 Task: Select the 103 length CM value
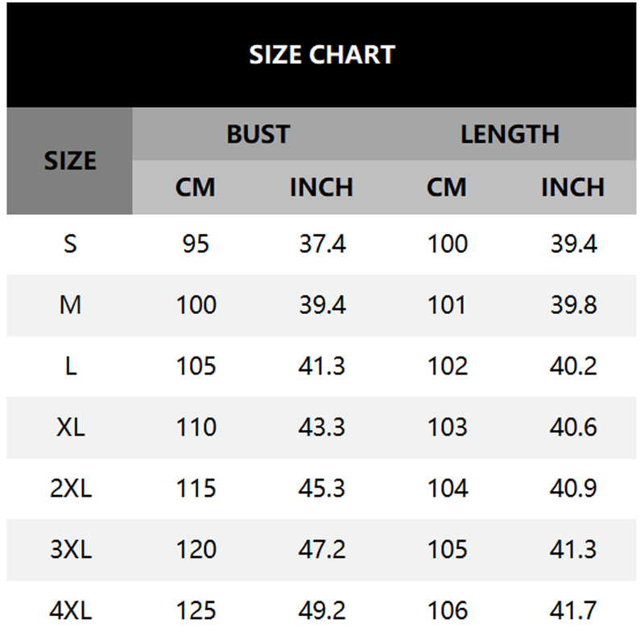[x=447, y=427]
